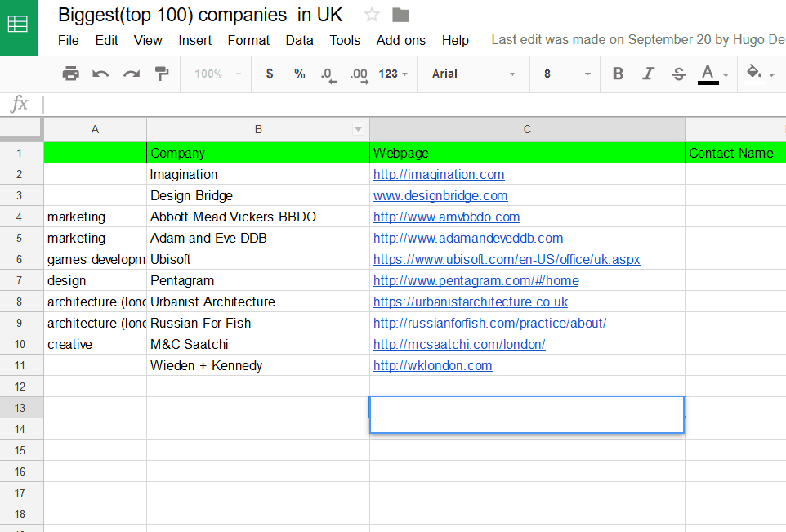Select row 1 header
The width and height of the screenshot is (786, 532).
pos(20,153)
